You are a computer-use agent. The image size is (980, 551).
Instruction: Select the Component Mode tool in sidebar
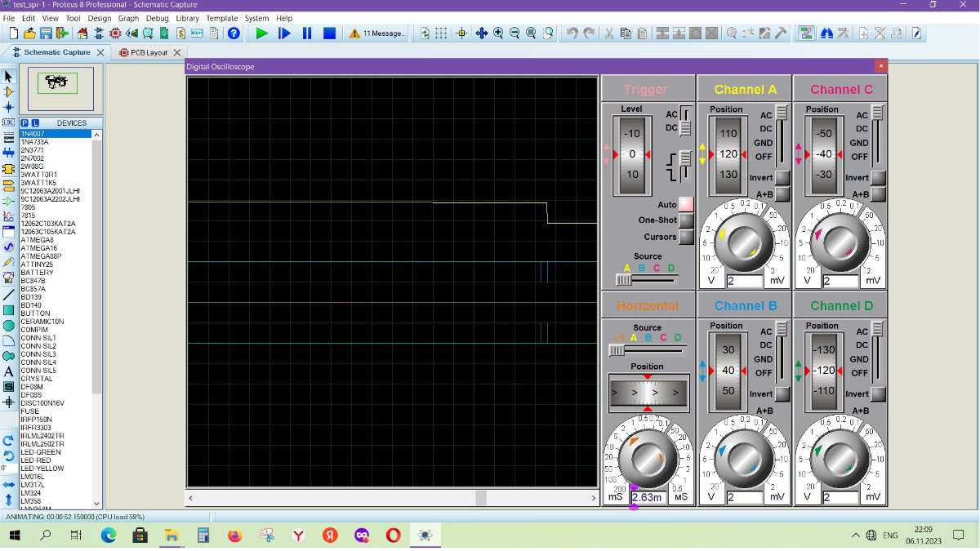[x=9, y=92]
